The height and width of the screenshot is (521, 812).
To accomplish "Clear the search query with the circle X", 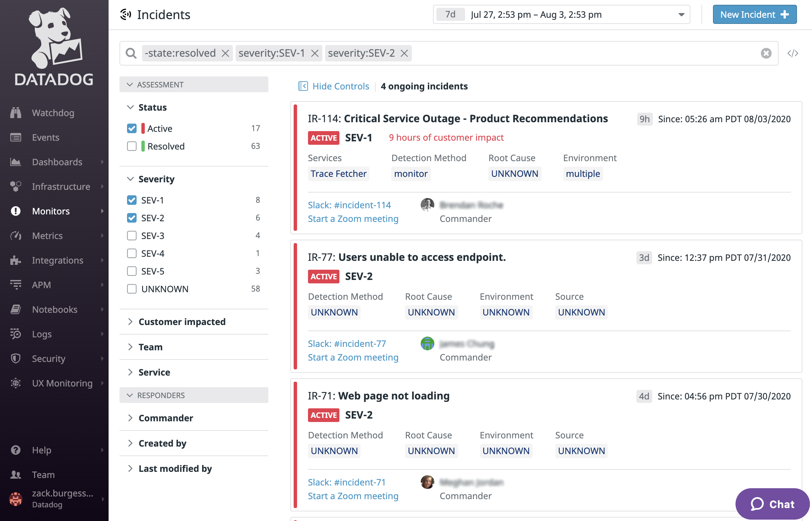I will tap(766, 53).
